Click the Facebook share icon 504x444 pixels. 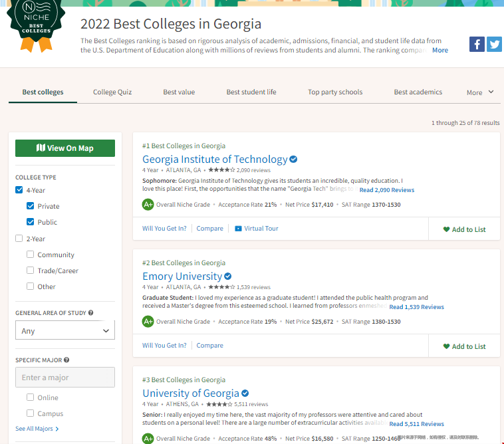(477, 45)
